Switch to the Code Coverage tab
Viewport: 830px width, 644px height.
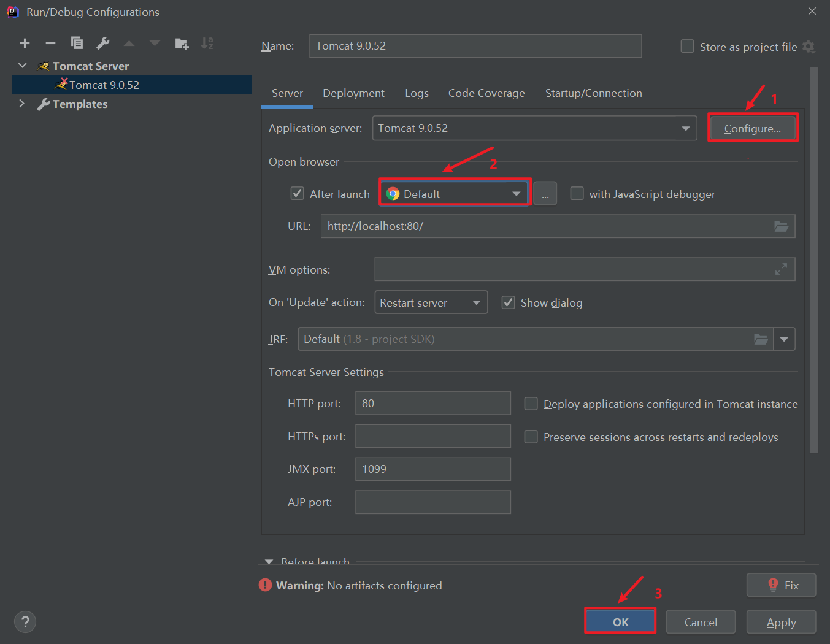(x=486, y=93)
